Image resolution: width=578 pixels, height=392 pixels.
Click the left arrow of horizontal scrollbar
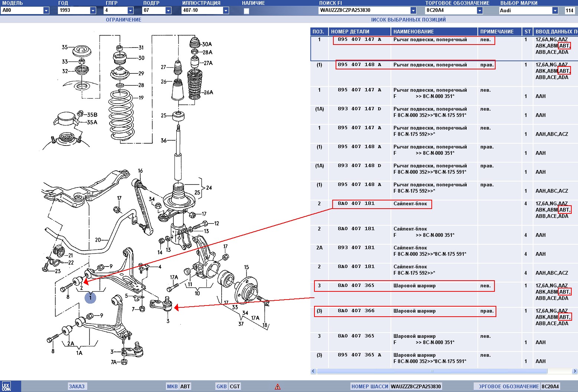[x=313, y=371]
